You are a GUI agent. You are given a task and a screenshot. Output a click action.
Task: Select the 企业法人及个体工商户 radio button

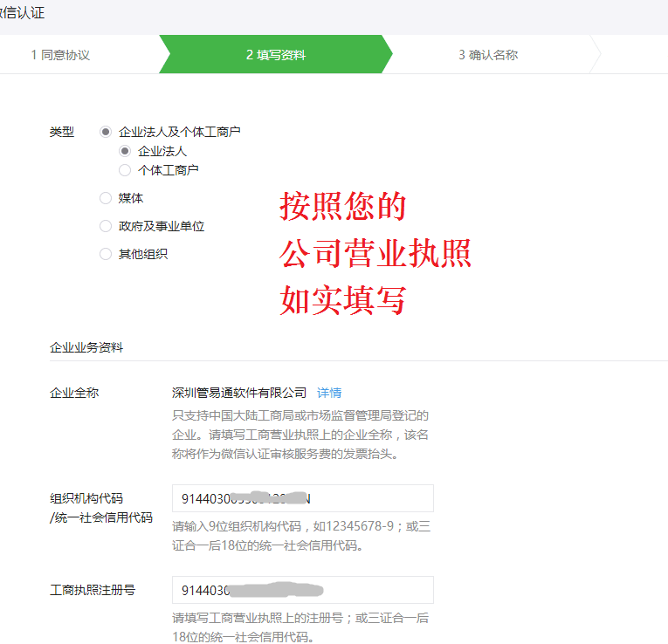[x=106, y=132]
